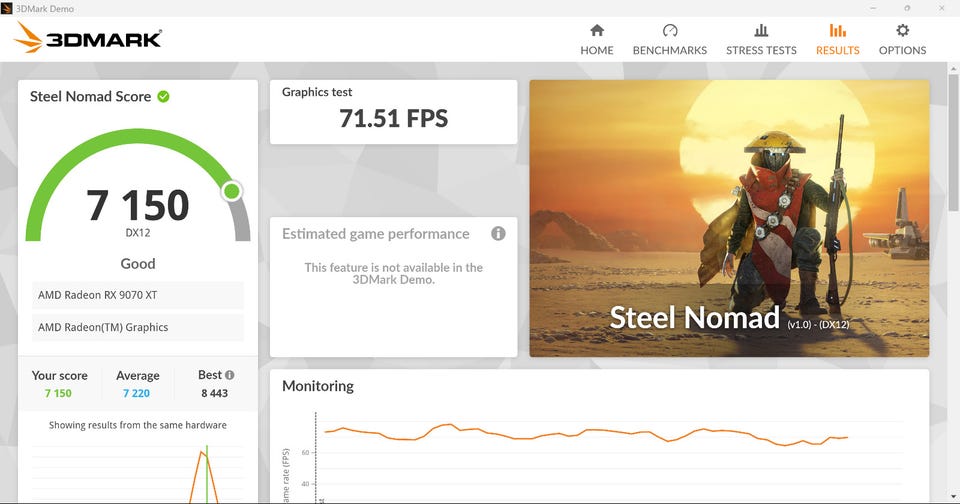Click the BENCHMARKS gauge icon

coord(670,31)
